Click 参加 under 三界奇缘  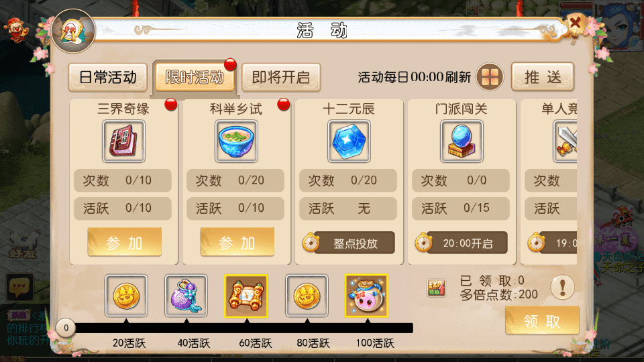point(124,242)
